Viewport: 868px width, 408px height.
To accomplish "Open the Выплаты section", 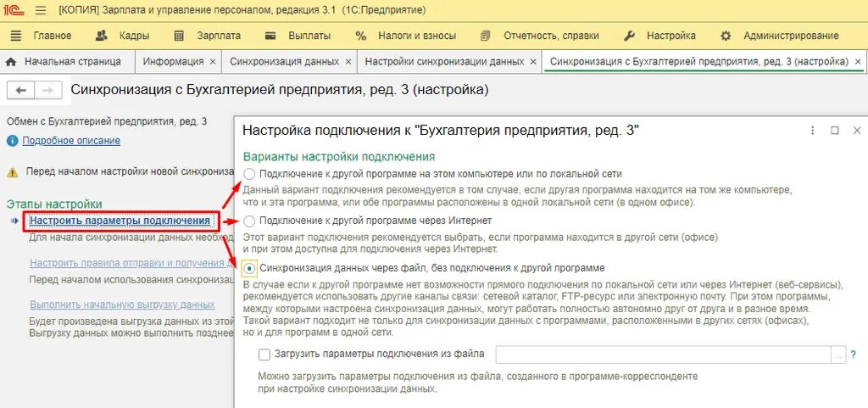I will 309,36.
